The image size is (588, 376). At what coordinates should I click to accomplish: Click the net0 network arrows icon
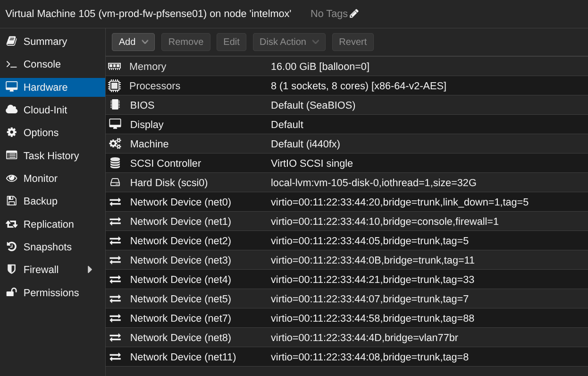(115, 202)
